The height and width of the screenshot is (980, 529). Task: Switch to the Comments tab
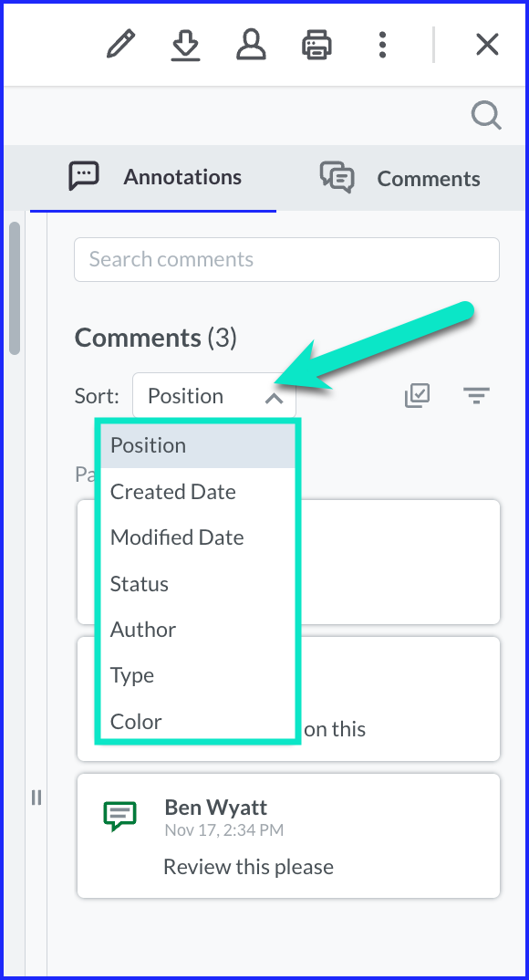400,179
